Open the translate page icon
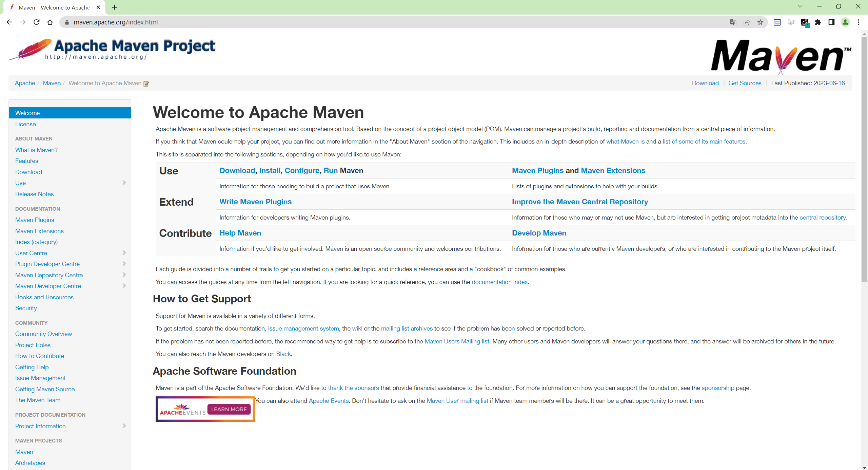Viewport: 868px width, 470px height. tap(733, 22)
